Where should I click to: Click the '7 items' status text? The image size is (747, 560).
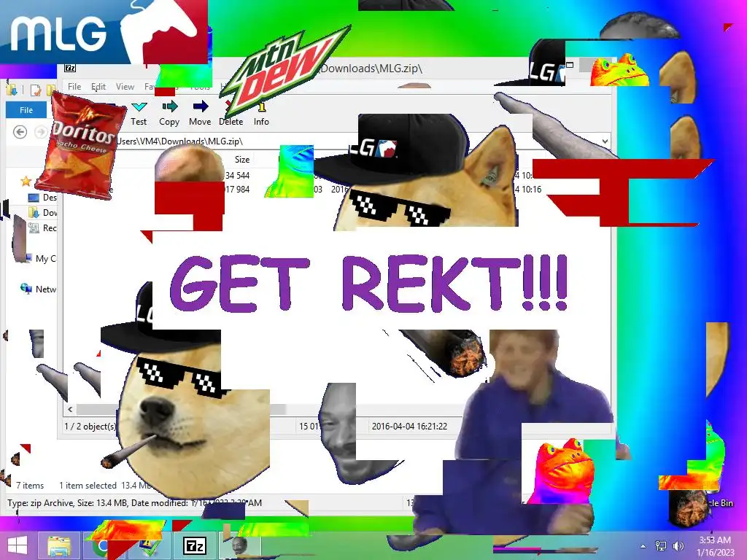pyautogui.click(x=29, y=485)
